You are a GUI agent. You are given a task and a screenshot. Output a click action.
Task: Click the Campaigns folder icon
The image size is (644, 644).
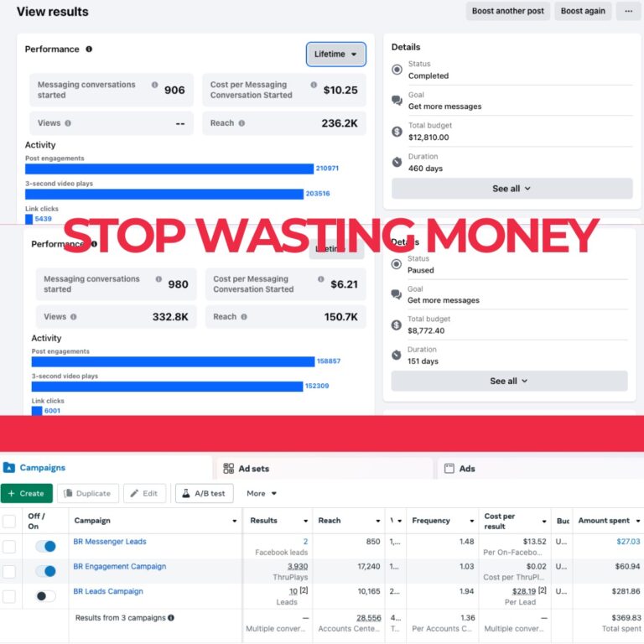coord(9,468)
